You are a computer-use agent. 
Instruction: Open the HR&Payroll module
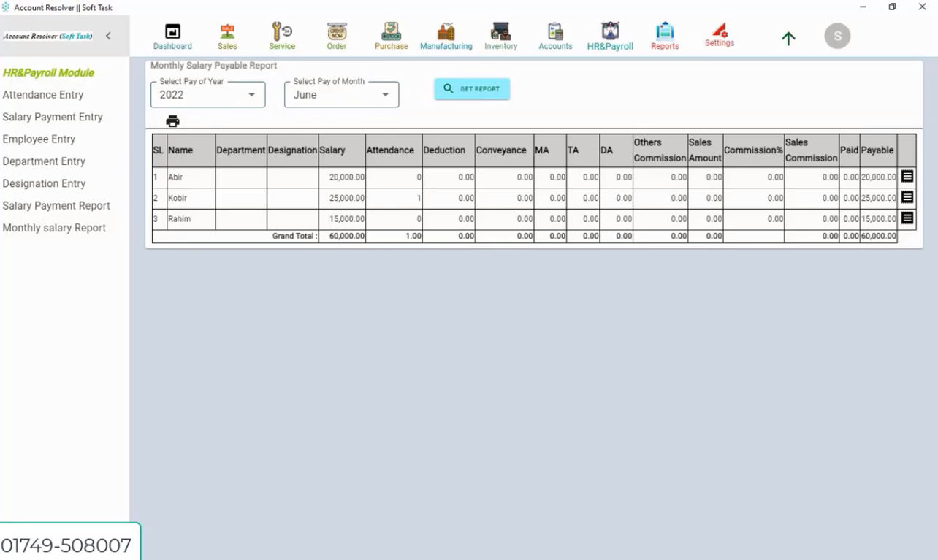click(610, 35)
